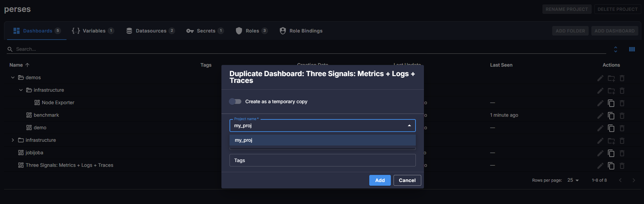
Task: Click duplicate icon in demo row
Action: (611, 128)
